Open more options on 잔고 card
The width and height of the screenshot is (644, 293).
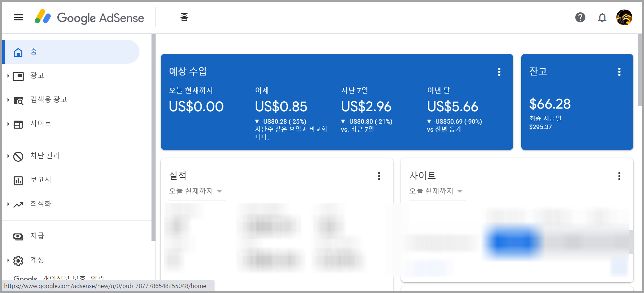click(619, 72)
